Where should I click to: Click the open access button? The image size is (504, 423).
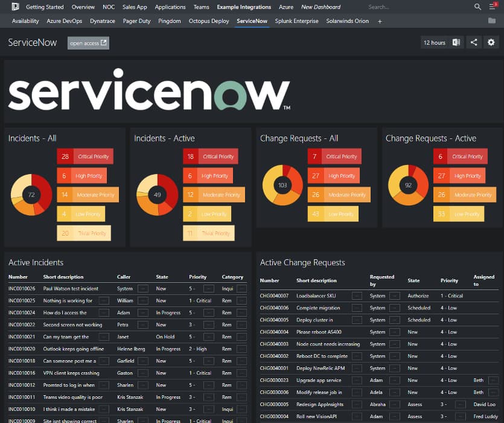pyautogui.click(x=88, y=44)
